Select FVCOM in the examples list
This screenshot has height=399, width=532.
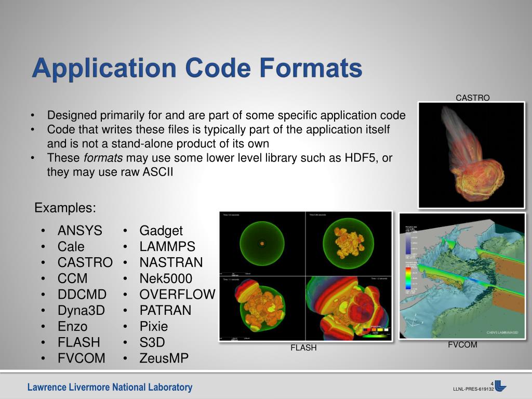pos(82,358)
